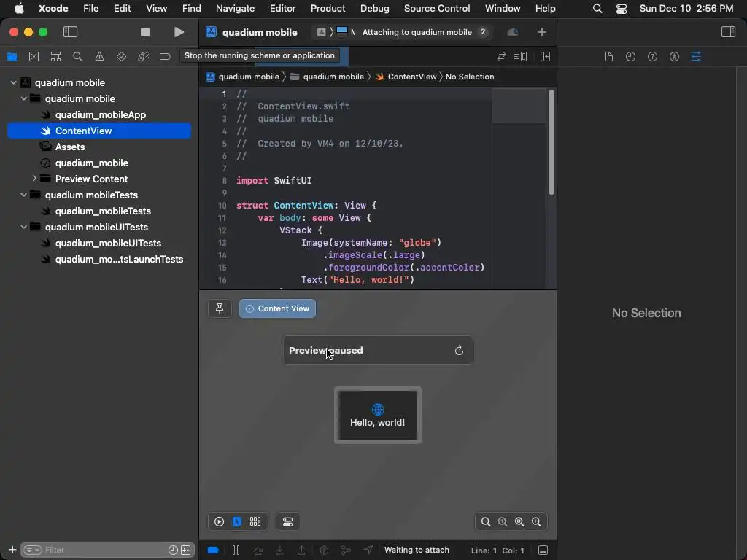Open the Debug navigator

coord(143,57)
